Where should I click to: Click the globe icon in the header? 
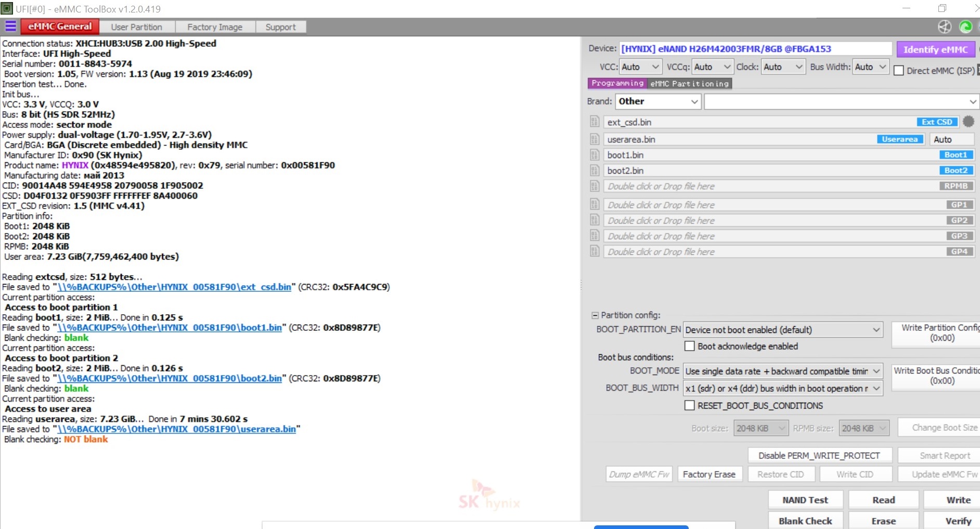click(945, 27)
